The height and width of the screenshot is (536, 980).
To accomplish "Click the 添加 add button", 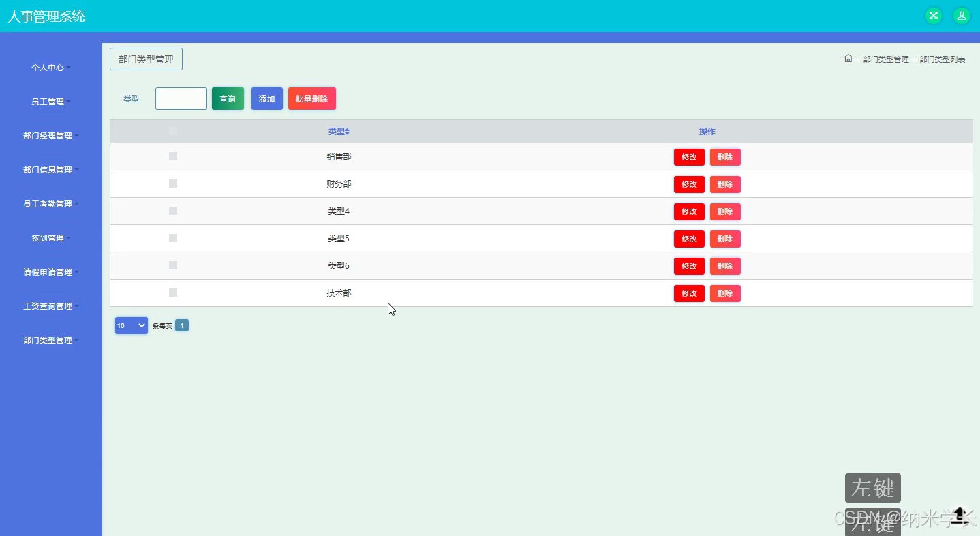I will [267, 99].
